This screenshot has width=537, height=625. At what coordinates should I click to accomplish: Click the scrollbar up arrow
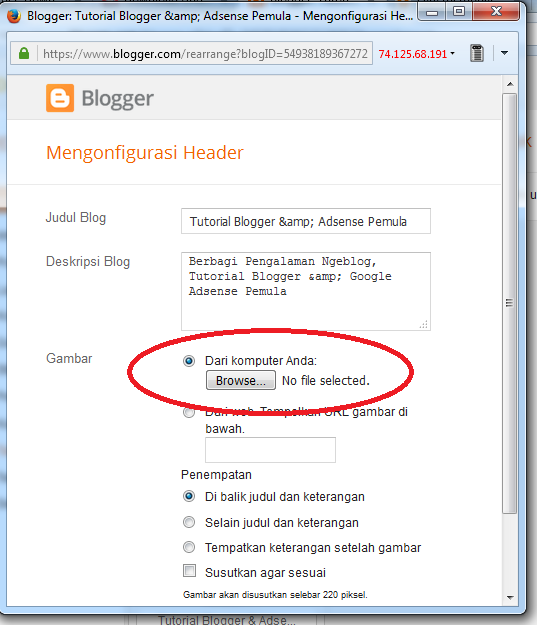click(x=510, y=85)
